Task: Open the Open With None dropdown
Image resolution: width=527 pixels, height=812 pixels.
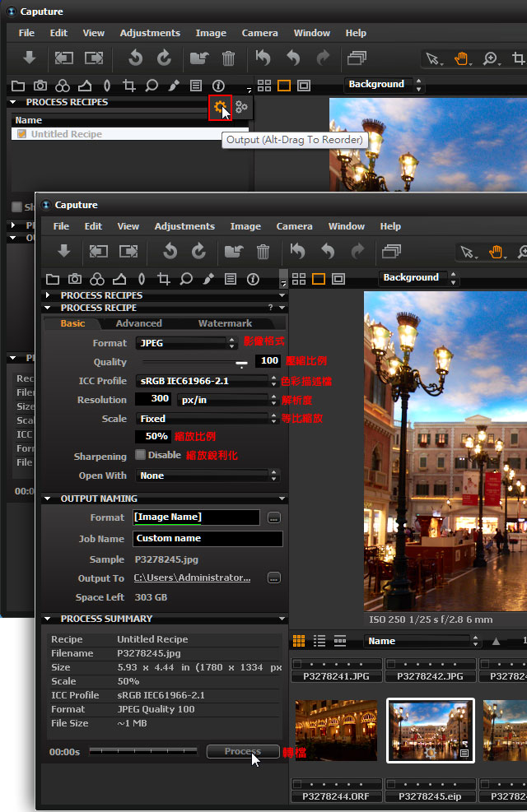Action: [x=207, y=476]
